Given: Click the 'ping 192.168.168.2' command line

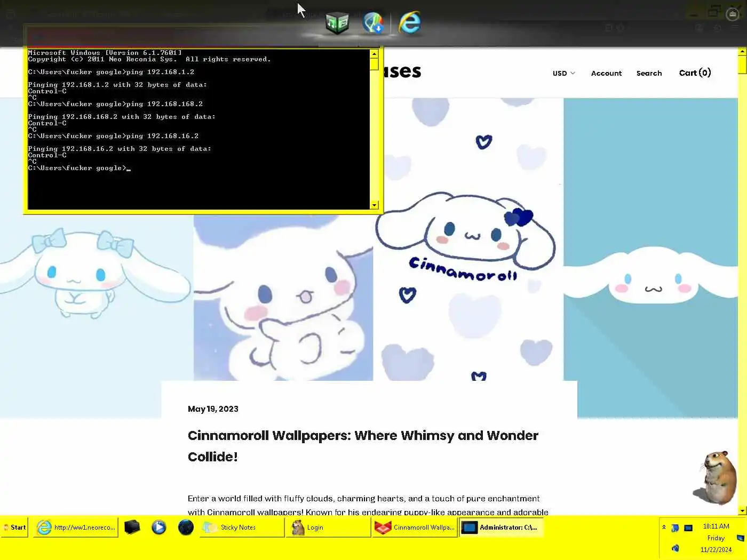Looking at the screenshot, I should coord(115,104).
